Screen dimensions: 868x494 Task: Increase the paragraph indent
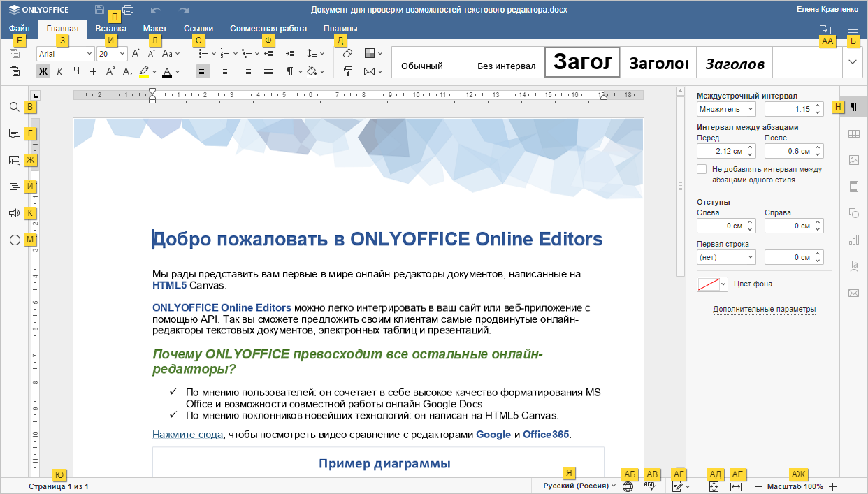point(290,53)
